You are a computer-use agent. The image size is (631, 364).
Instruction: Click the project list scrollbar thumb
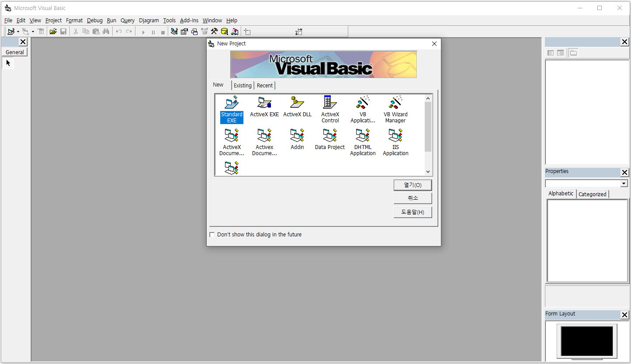[428, 127]
